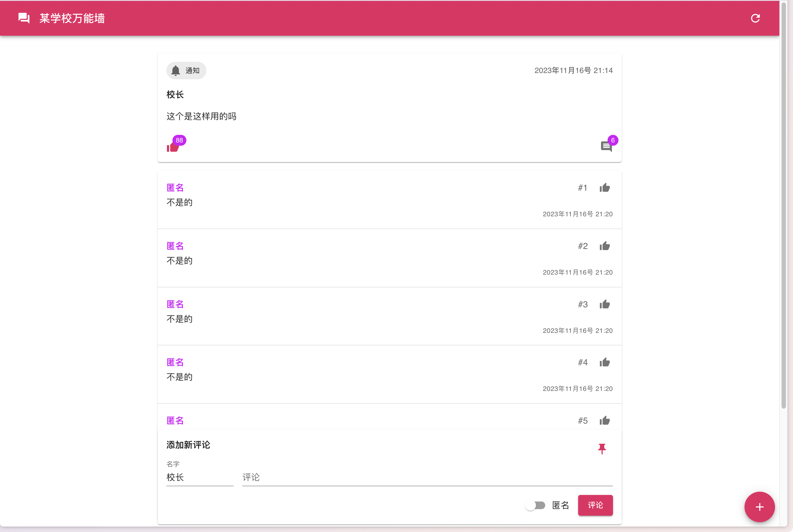
Task: Like comment #2
Action: (604, 246)
